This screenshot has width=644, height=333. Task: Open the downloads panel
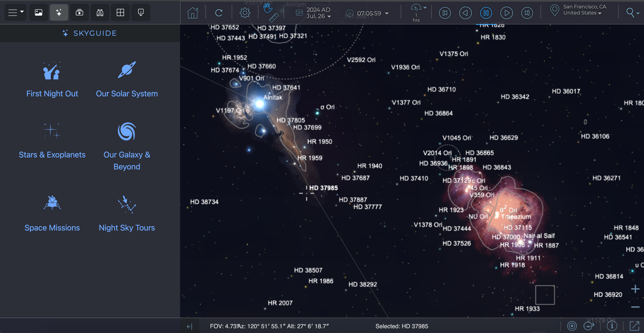coord(141,12)
